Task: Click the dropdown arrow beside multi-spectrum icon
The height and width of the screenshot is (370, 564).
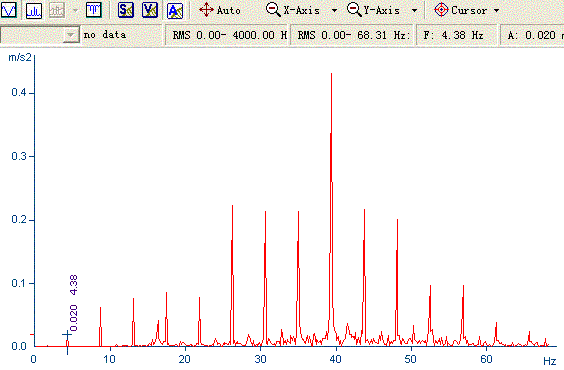Action: tap(75, 11)
